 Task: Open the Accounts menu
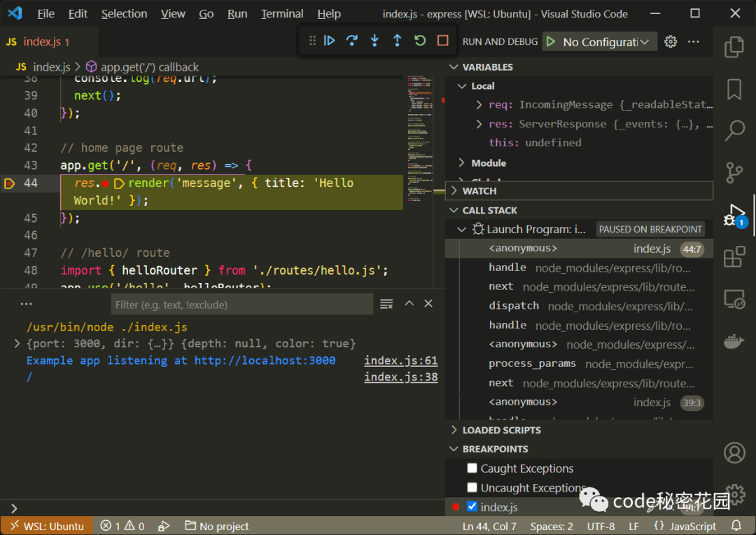click(734, 452)
